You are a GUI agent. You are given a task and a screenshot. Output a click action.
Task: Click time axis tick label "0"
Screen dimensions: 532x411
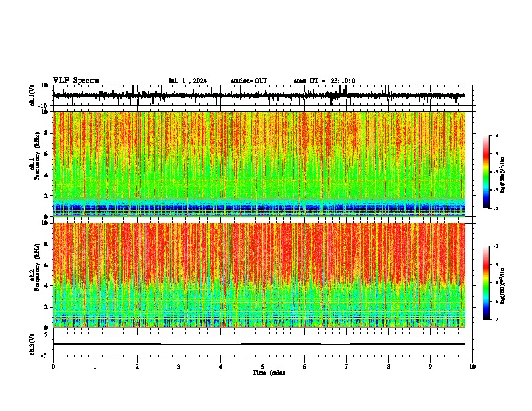point(53,367)
